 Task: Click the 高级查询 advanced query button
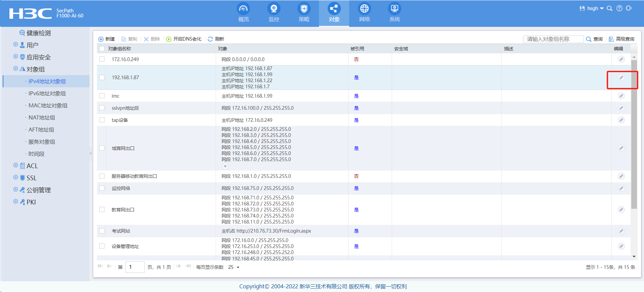[622, 39]
